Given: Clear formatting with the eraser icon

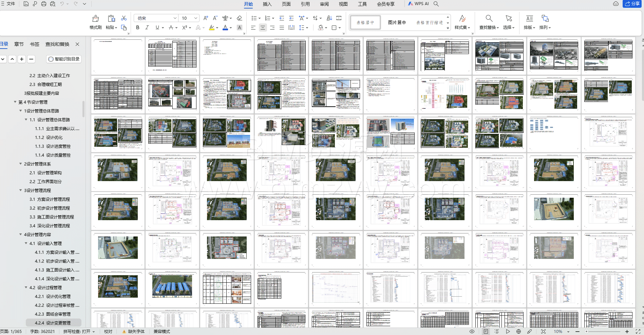Looking at the screenshot, I should (x=240, y=18).
